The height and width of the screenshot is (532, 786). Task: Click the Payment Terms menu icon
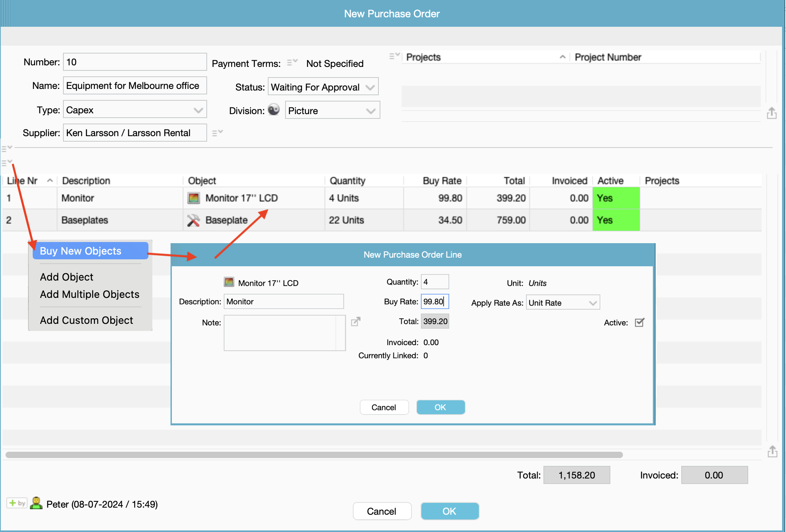[x=292, y=62]
